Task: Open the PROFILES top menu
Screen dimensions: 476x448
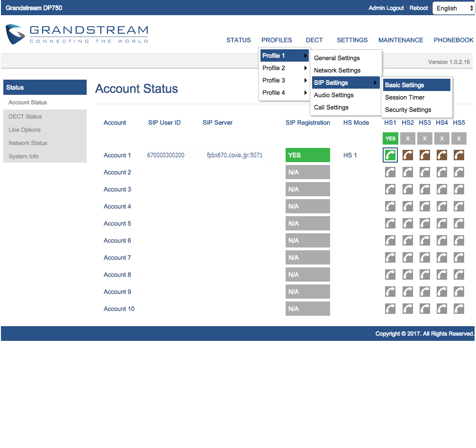Action: tap(277, 40)
